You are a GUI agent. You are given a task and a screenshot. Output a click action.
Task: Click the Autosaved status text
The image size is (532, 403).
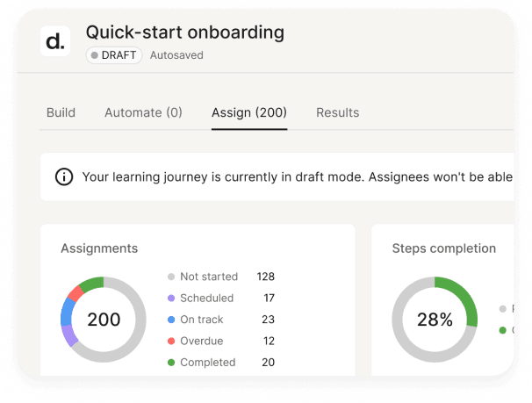click(x=176, y=55)
